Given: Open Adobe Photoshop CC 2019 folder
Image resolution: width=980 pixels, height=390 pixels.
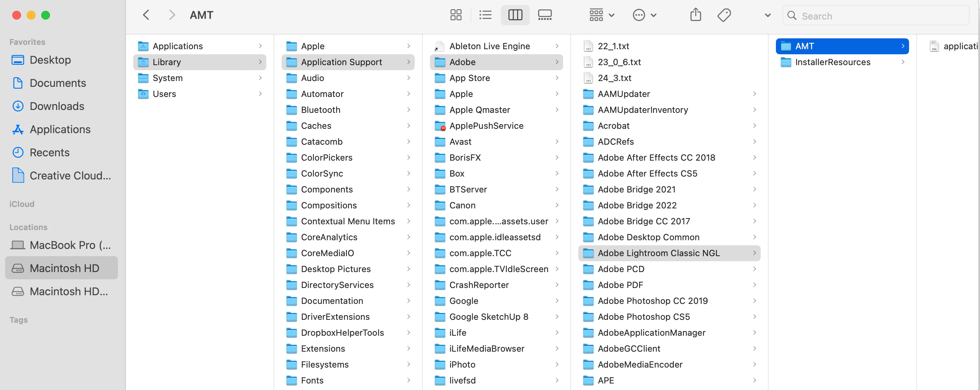Looking at the screenshot, I should point(669,301).
